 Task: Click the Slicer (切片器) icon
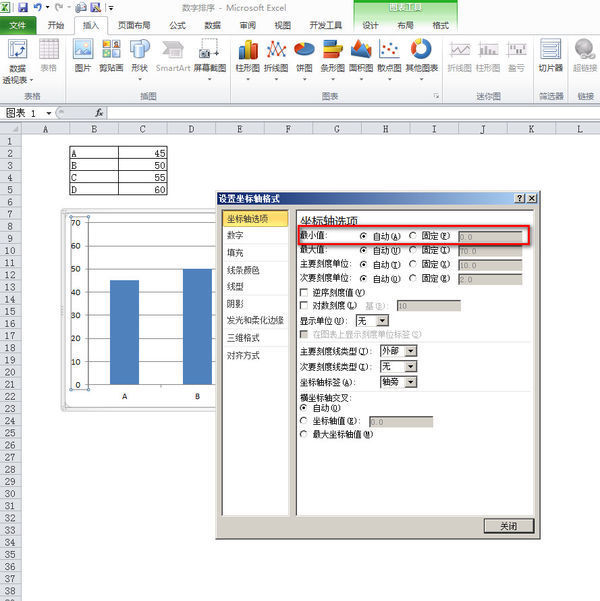click(x=551, y=54)
